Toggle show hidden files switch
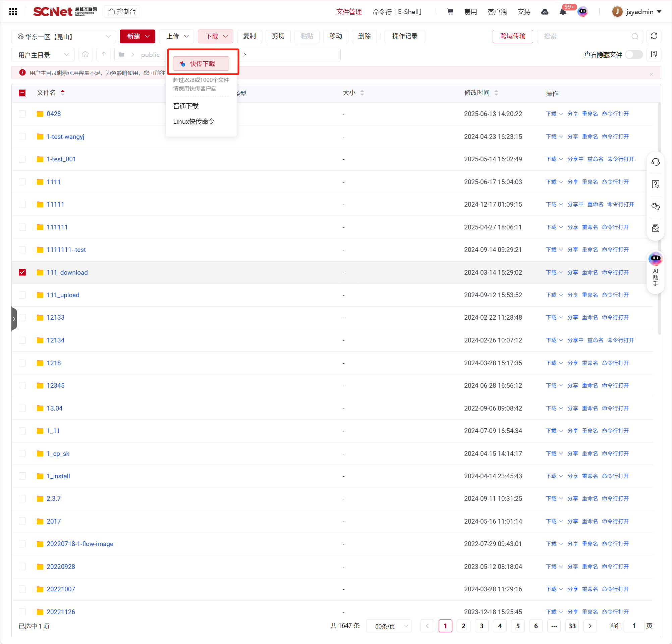The height and width of the screenshot is (644, 672). 633,55
